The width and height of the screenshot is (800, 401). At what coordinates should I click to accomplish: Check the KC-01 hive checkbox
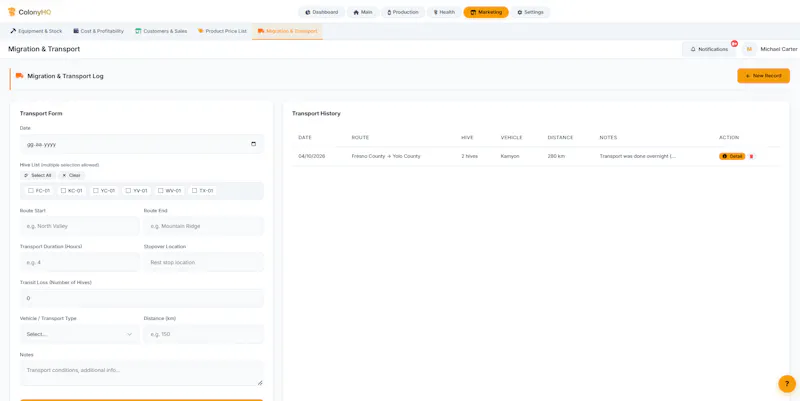[x=63, y=191]
